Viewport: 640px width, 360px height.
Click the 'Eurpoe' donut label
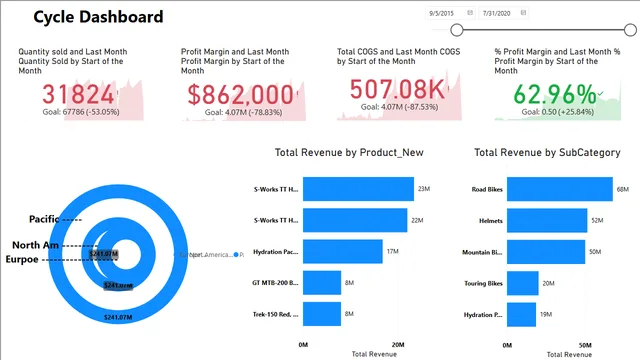click(22, 259)
